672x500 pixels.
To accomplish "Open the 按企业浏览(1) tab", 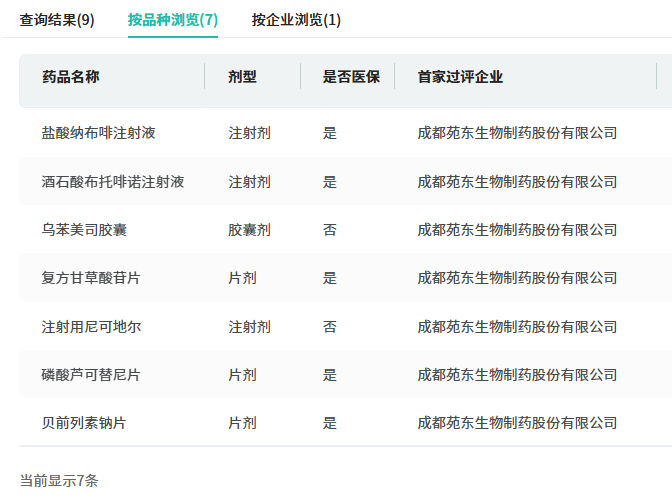I will click(x=296, y=19).
